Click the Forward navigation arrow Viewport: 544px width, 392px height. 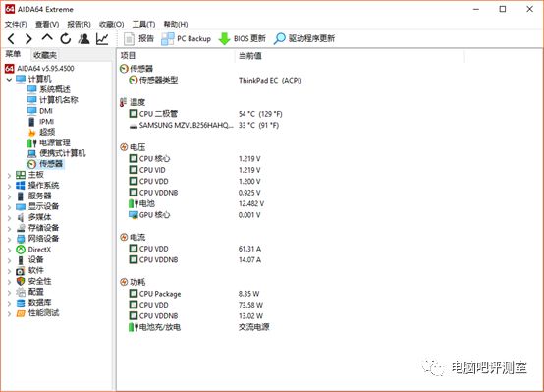point(28,39)
